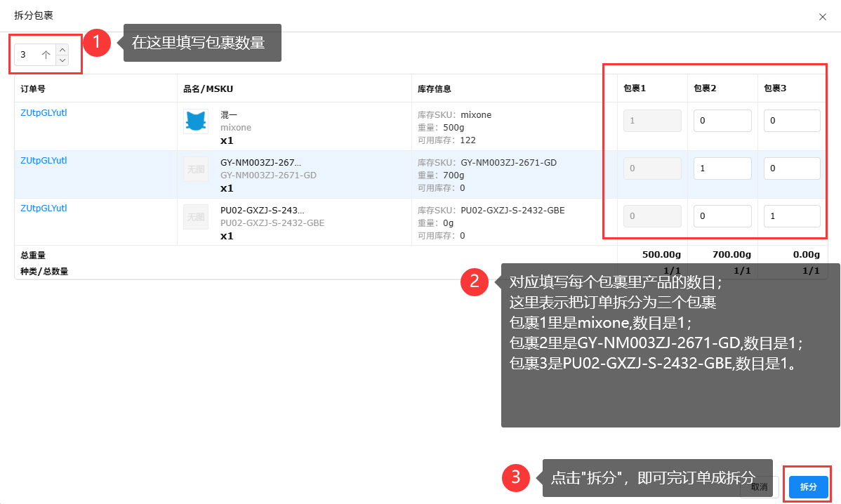841x504 pixels.
Task: Click the blue cat product thumbnail
Action: click(x=196, y=121)
